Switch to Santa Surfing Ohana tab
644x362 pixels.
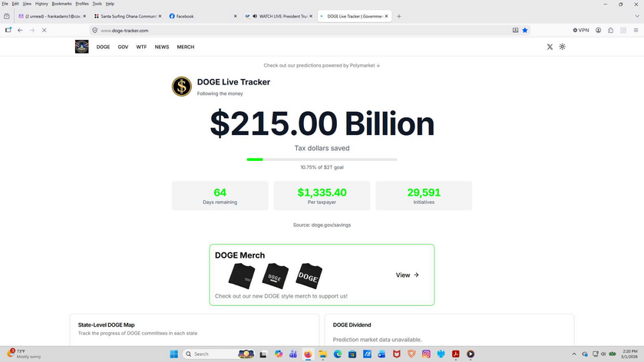[x=127, y=16]
